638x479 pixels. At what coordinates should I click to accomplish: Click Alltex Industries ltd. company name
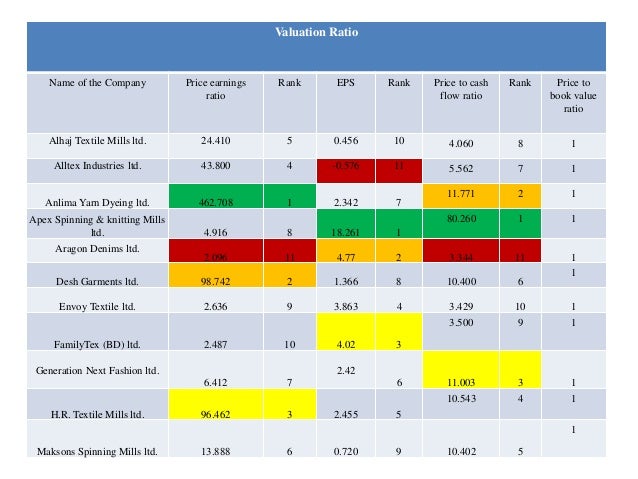98,166
